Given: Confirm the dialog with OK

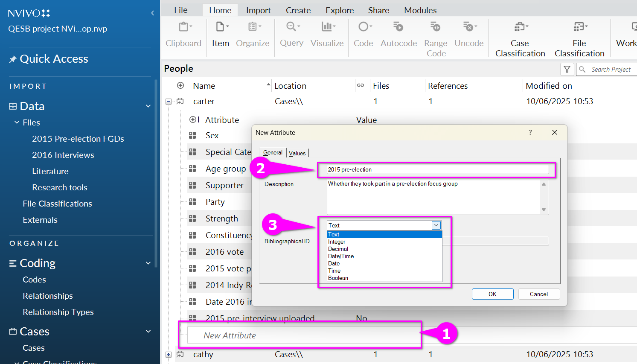Looking at the screenshot, I should pos(492,294).
